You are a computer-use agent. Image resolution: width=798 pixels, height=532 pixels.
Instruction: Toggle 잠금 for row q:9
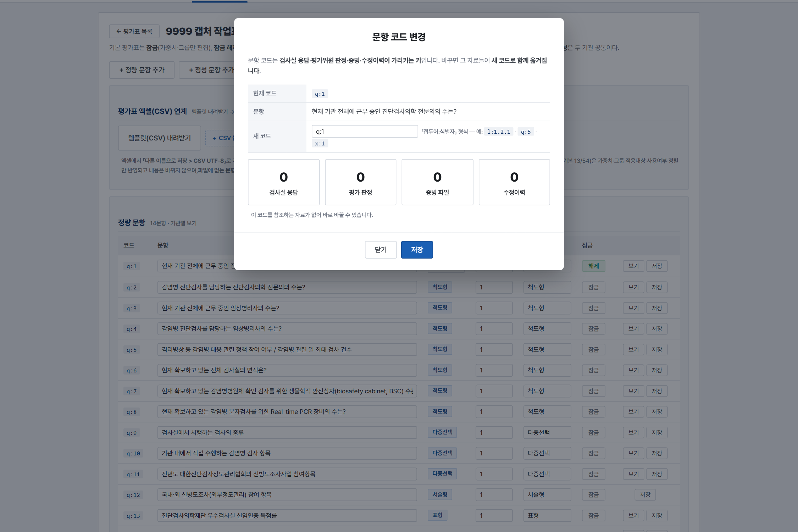(593, 433)
